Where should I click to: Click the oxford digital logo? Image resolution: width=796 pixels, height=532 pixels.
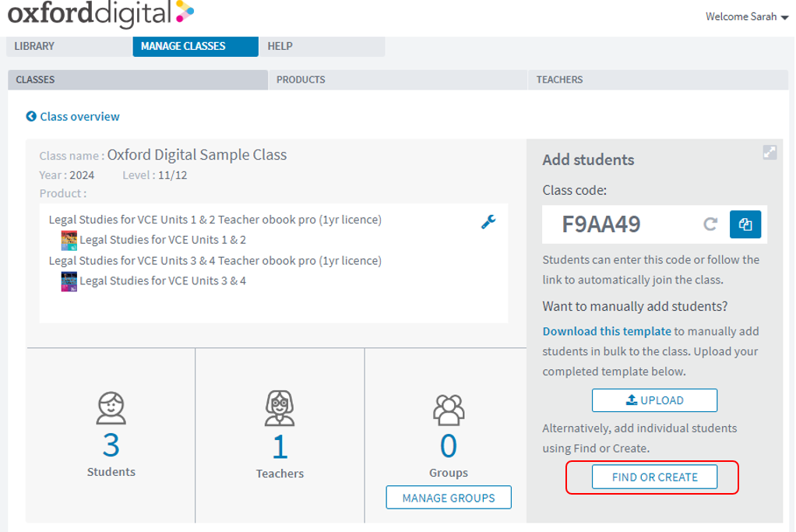(100, 13)
